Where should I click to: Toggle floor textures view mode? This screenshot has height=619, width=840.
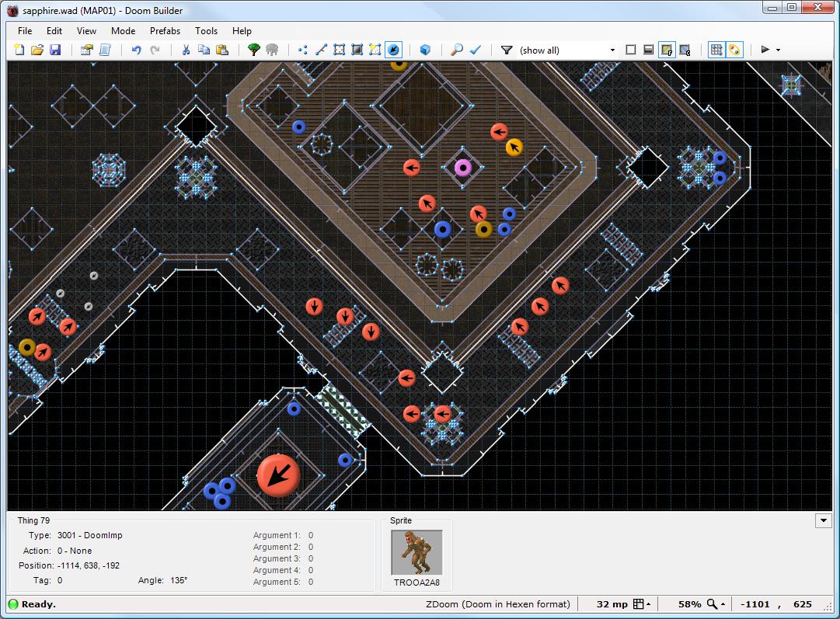pos(666,50)
